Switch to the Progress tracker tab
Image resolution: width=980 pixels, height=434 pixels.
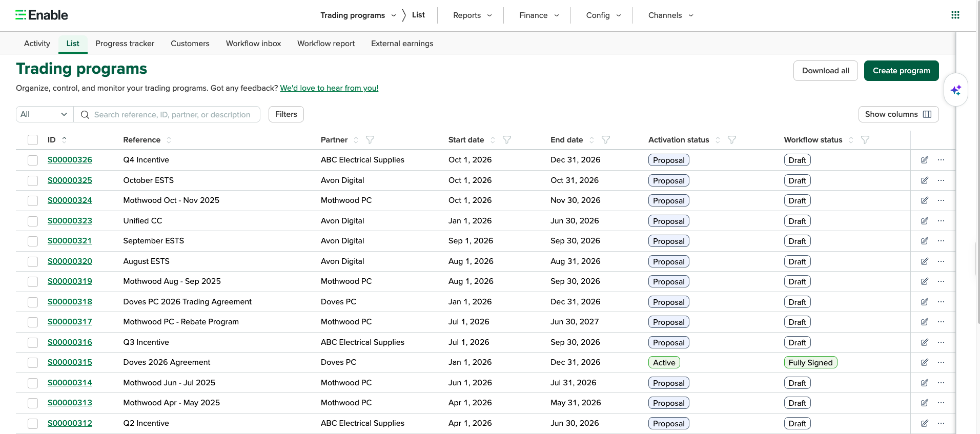(125, 44)
